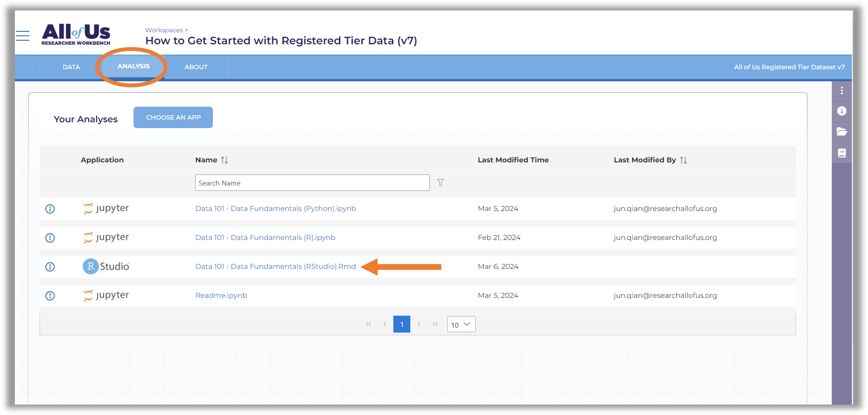This screenshot has width=868, height=415.
Task: Click the Feb 21, 2024 date cell
Action: tap(499, 237)
